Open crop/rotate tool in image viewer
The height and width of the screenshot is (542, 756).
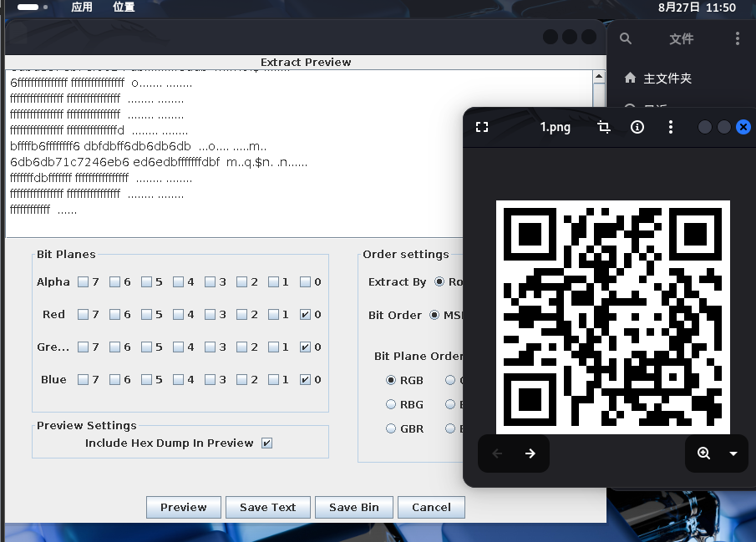pos(604,127)
